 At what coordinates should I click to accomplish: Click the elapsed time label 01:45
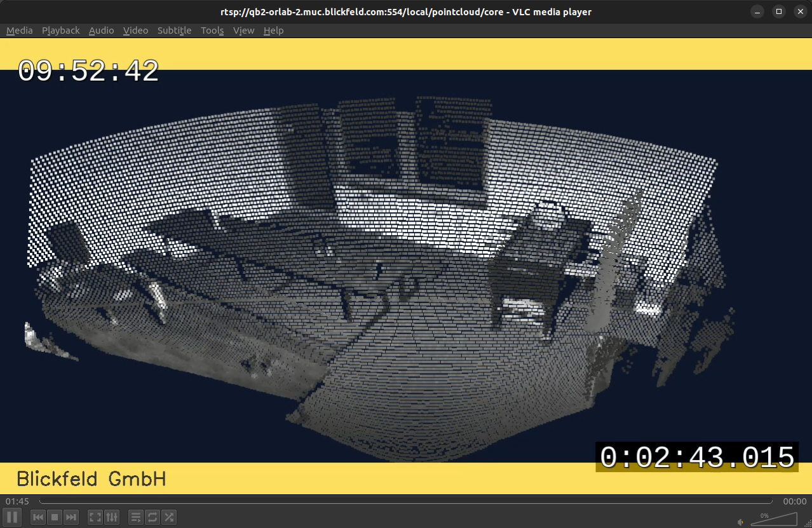click(17, 502)
